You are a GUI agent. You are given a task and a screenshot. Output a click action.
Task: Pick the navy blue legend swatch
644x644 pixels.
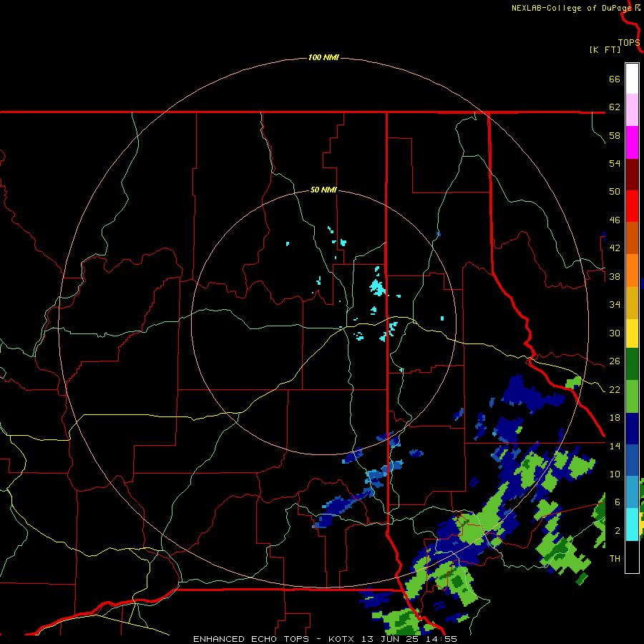pos(632,429)
